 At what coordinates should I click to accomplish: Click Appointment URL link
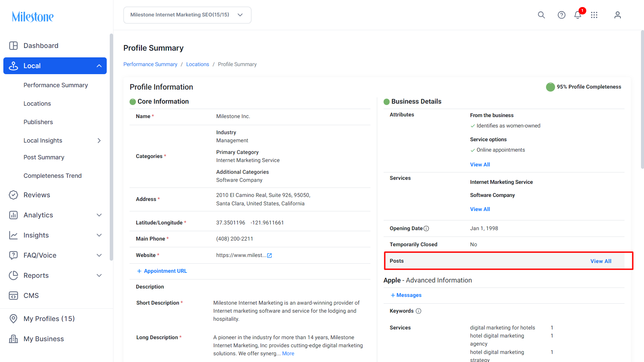(165, 271)
